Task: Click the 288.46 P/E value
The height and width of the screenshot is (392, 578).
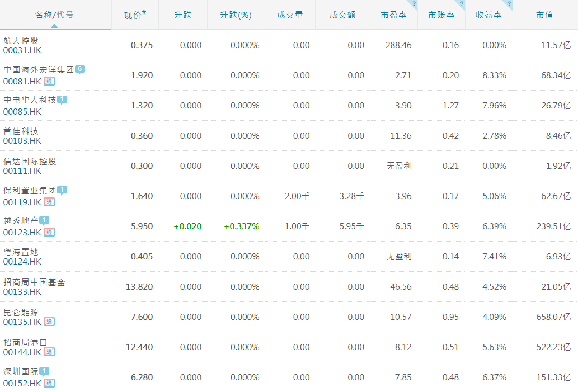Action: [x=398, y=45]
